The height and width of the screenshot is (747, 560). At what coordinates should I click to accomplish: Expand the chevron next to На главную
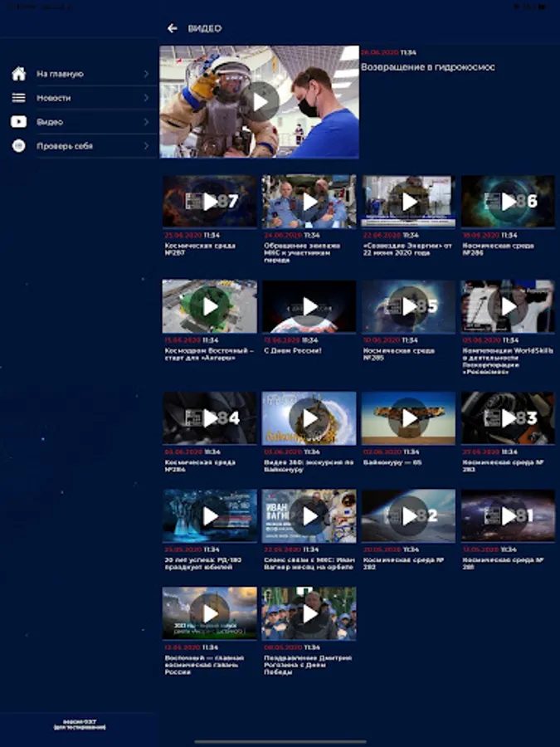pos(146,74)
